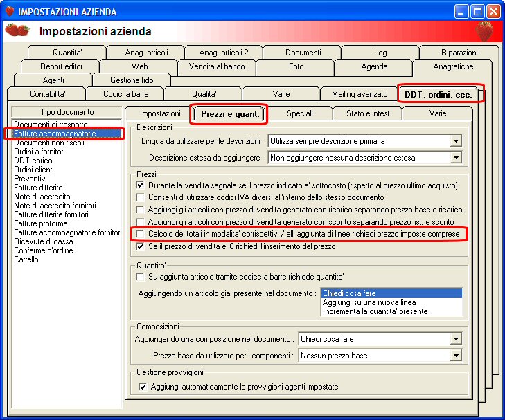The image size is (505, 420).
Task: Switch to the Log tab
Action: tap(380, 53)
